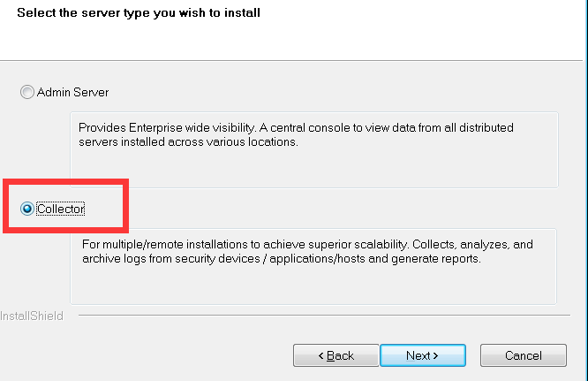
Task: Click the Collector option label text
Action: tap(61, 210)
